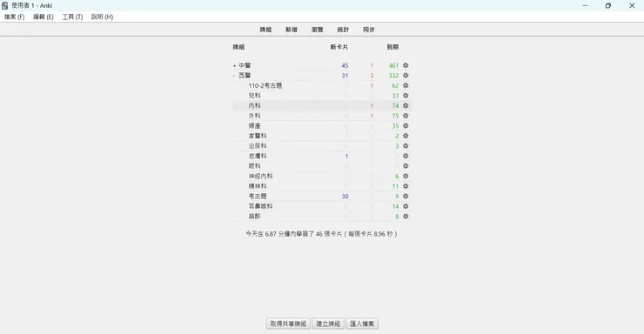Open the 精神科 subdeck
This screenshot has height=334, width=644.
point(258,186)
